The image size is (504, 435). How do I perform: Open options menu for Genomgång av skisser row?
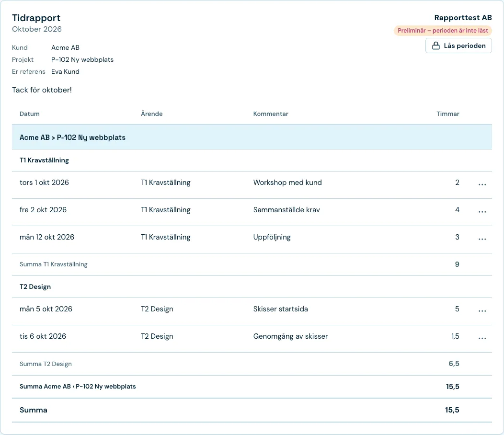coord(482,338)
